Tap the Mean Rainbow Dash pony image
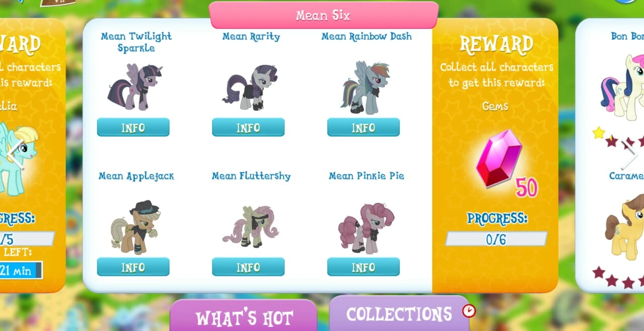This screenshot has width=644, height=331. [x=365, y=88]
